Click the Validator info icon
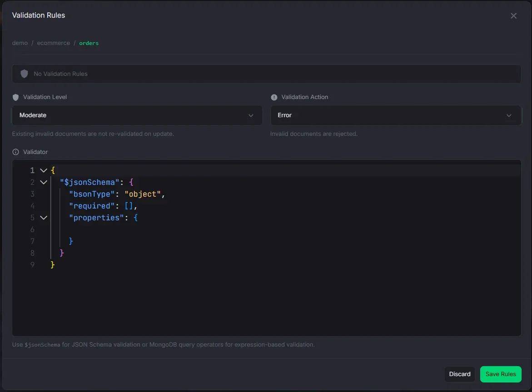The width and height of the screenshot is (532, 392). [15, 152]
